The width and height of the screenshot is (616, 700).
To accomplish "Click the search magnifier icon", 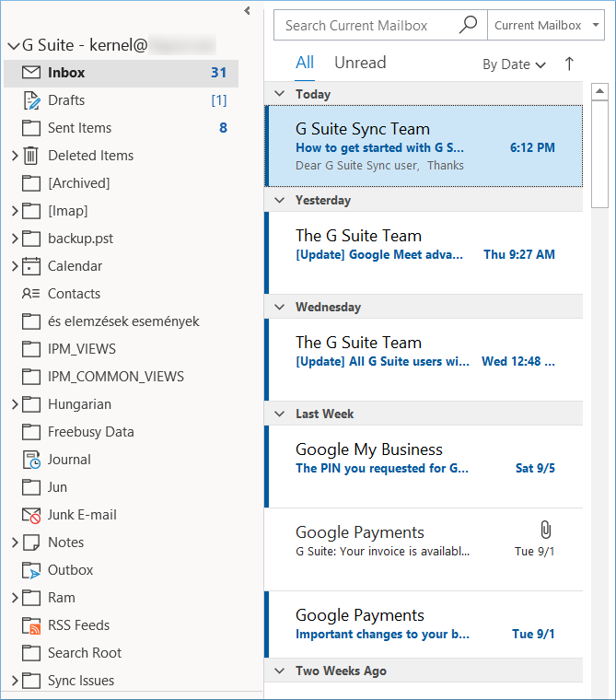I will (x=468, y=25).
